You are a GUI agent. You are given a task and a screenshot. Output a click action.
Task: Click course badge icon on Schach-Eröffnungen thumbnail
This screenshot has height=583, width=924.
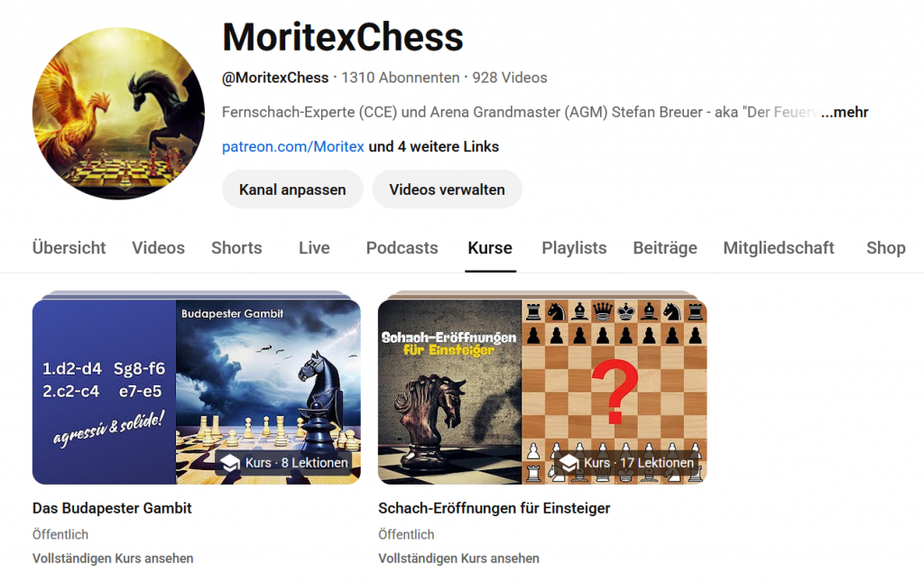[x=569, y=463]
